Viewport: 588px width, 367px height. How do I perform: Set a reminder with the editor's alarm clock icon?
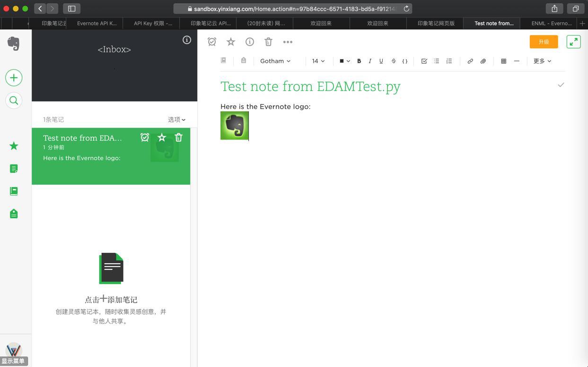(212, 42)
